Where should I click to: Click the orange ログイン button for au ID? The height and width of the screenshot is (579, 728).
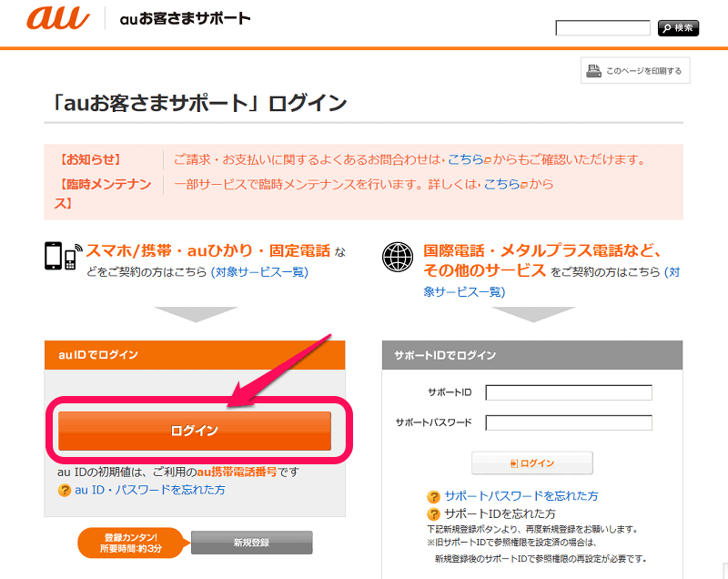195,431
